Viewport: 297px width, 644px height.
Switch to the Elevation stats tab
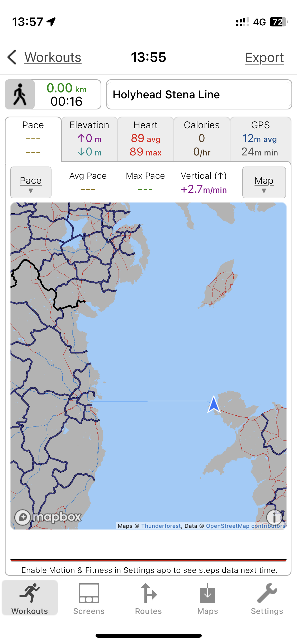(x=89, y=139)
